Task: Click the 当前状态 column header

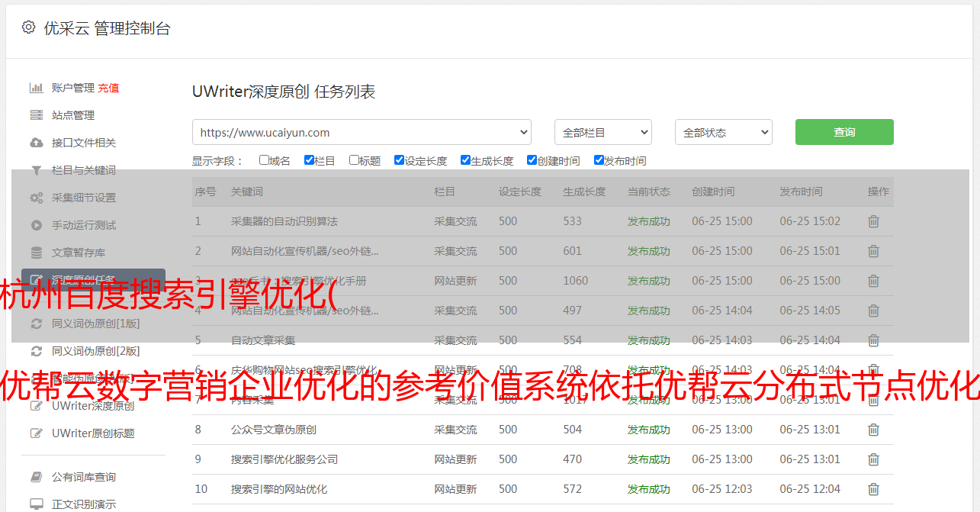Action: click(x=649, y=192)
